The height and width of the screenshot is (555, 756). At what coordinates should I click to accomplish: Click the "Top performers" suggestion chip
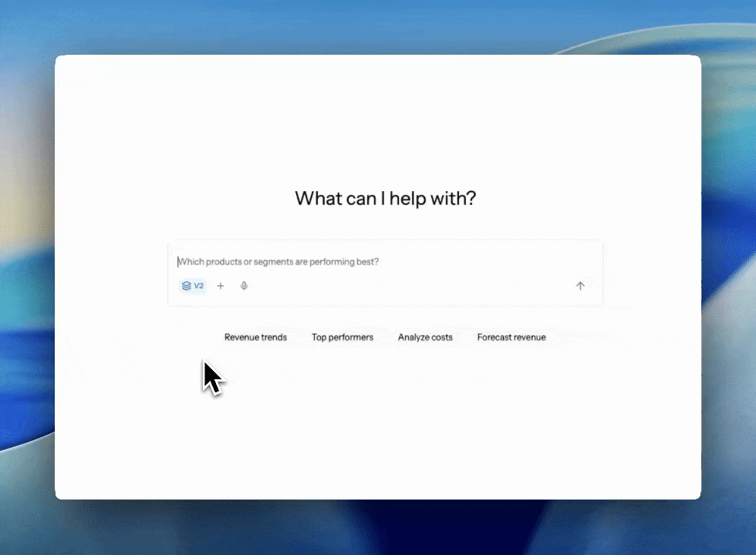tap(343, 337)
